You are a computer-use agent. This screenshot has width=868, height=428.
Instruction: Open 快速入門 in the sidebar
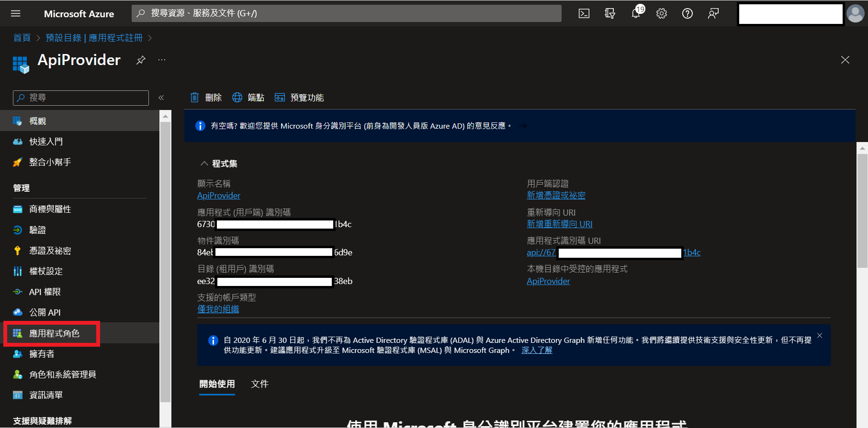tap(79, 142)
